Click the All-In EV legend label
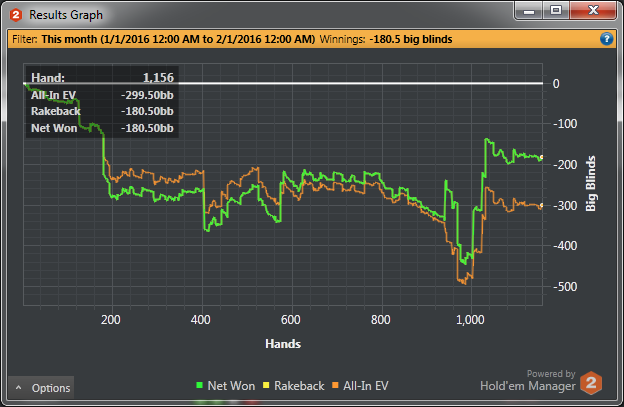Screen dimensions: 624x407 366,386
